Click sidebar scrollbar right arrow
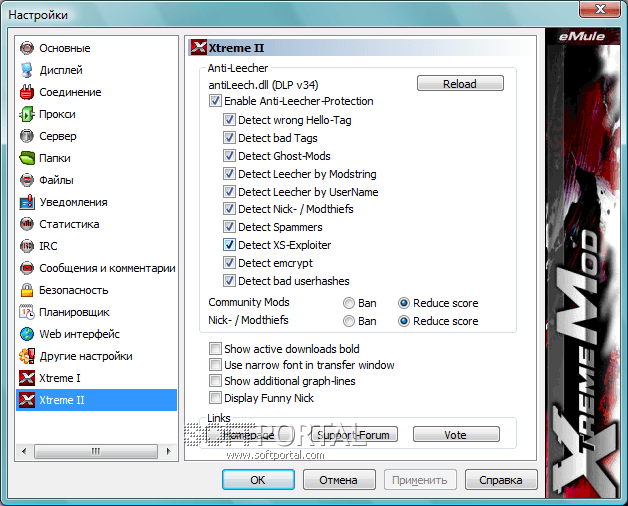Screen dimensions: 628x506 pyautogui.click(x=169, y=452)
